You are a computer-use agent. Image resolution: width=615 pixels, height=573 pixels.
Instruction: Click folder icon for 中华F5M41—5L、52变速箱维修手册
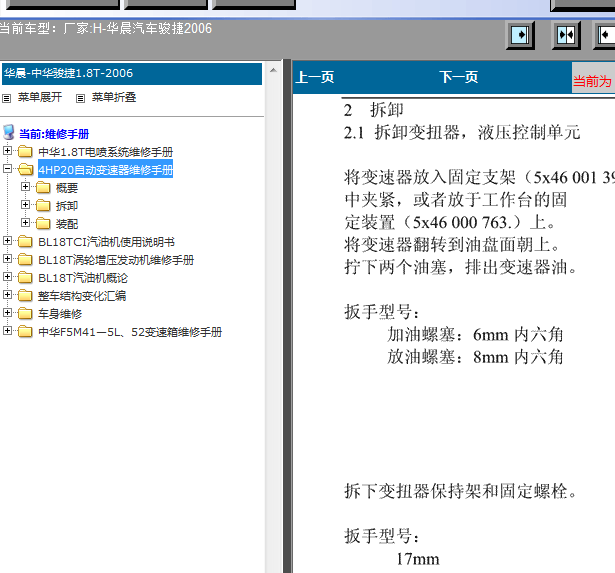coord(25,332)
